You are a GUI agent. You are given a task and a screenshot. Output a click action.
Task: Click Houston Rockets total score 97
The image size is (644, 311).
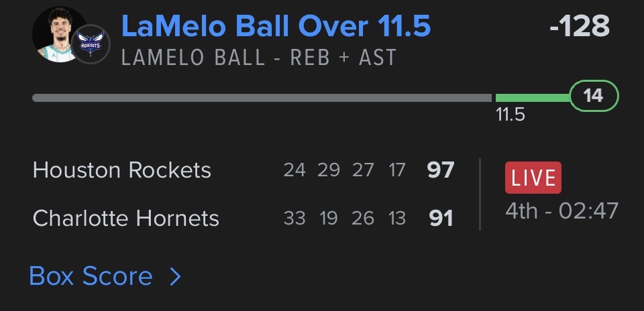click(441, 170)
